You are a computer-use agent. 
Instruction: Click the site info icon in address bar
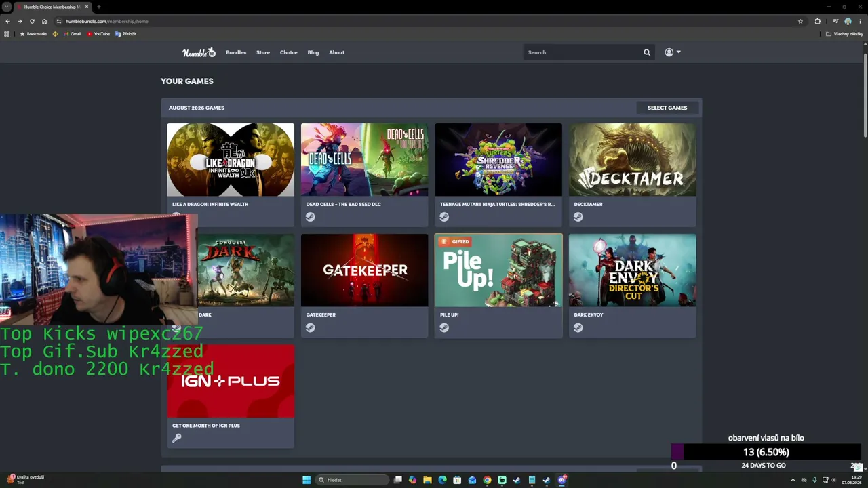(59, 21)
